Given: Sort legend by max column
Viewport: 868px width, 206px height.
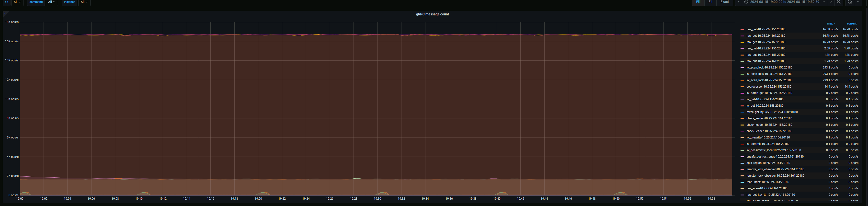Looking at the screenshot, I should (x=831, y=23).
